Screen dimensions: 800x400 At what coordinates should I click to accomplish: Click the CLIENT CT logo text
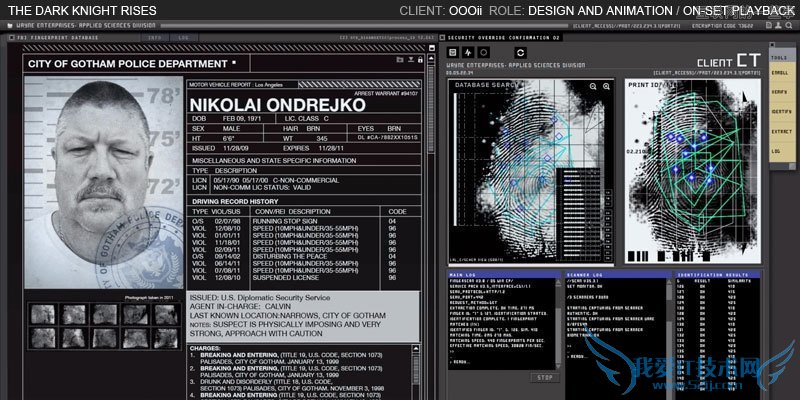[729, 61]
